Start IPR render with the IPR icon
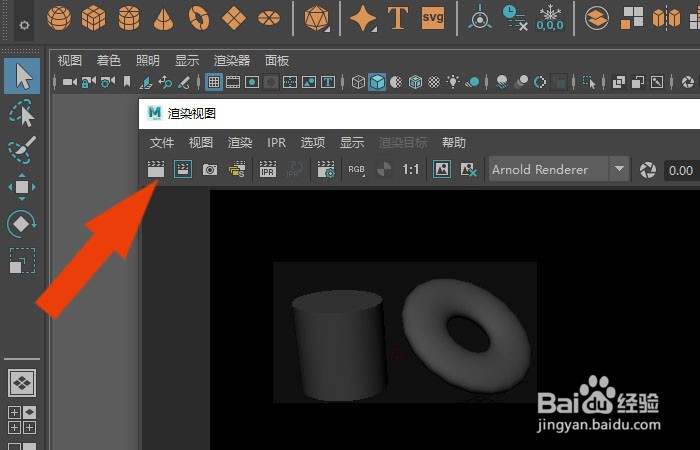 (267, 169)
